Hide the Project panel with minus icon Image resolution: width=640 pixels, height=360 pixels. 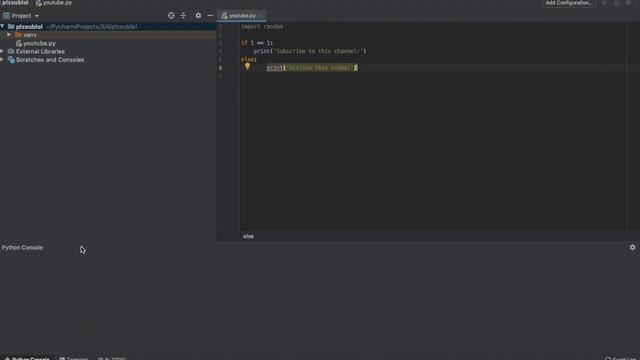tap(210, 16)
